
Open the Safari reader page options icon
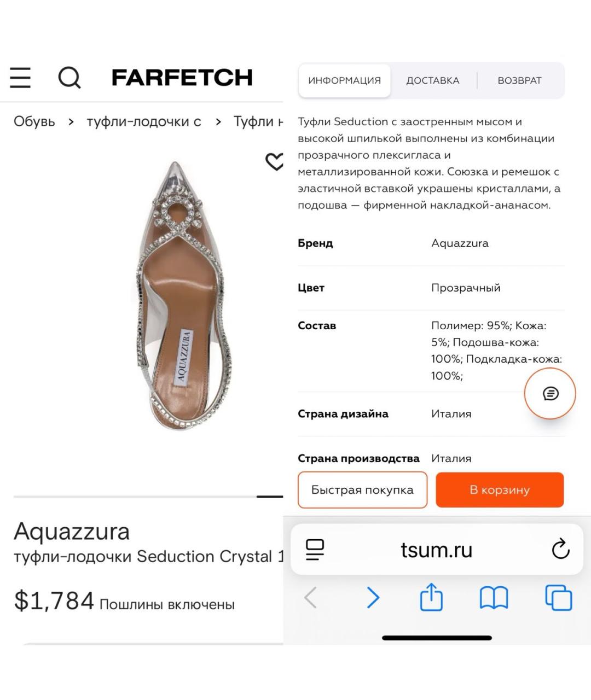(x=315, y=550)
